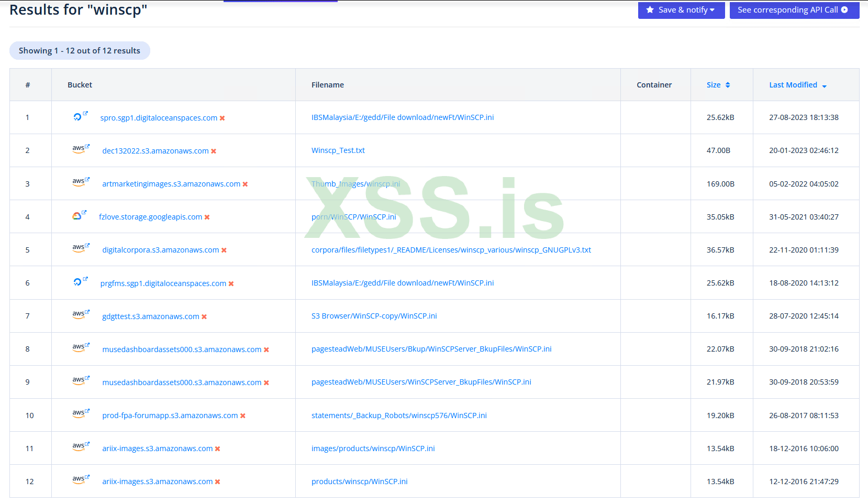This screenshot has width=868, height=503.
Task: Open WinSCPServer_BkupFiles link in row 9
Action: (x=421, y=382)
